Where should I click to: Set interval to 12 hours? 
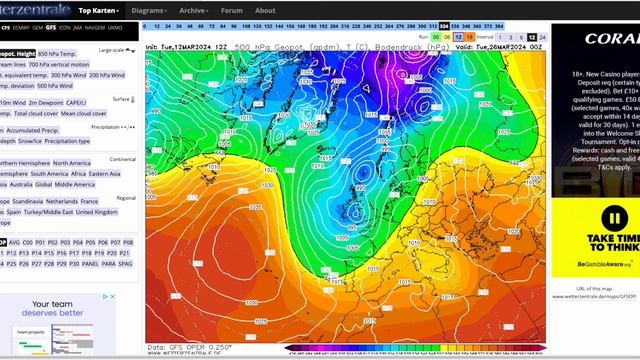click(x=532, y=37)
